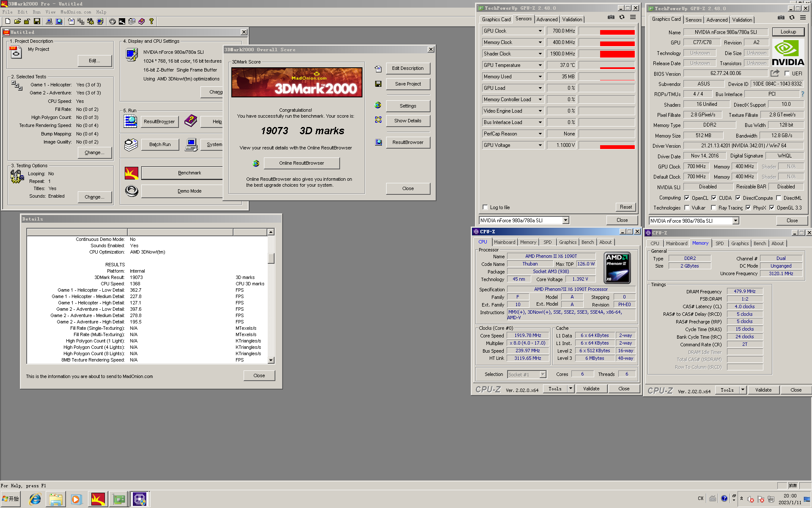Click the purple help book toolbar icon
The image size is (812, 508).
coord(142,21)
